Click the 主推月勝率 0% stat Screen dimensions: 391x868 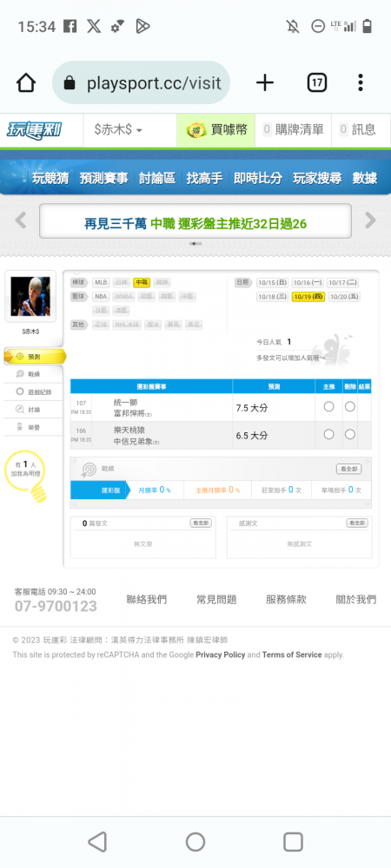[x=217, y=490]
